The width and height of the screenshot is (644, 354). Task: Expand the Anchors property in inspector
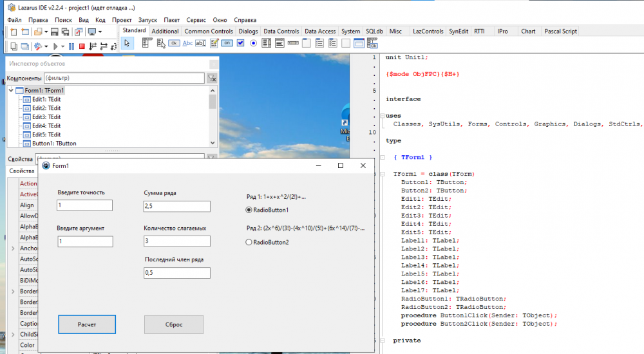13,248
